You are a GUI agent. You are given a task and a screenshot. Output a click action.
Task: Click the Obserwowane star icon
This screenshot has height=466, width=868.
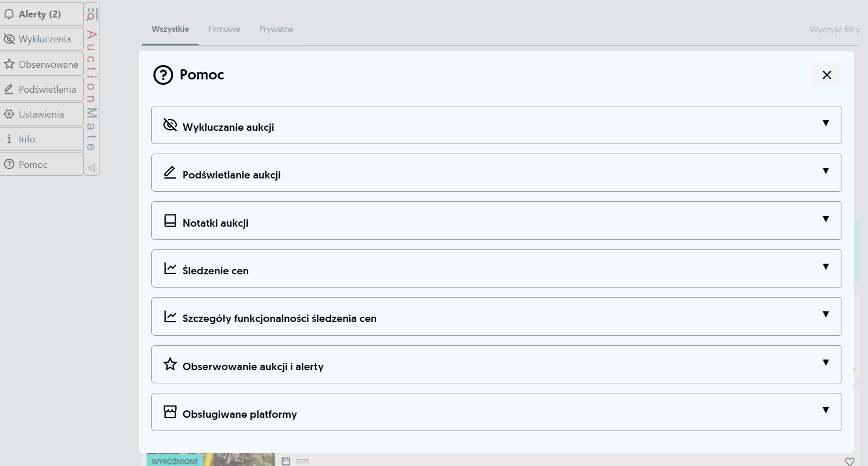[x=9, y=64]
